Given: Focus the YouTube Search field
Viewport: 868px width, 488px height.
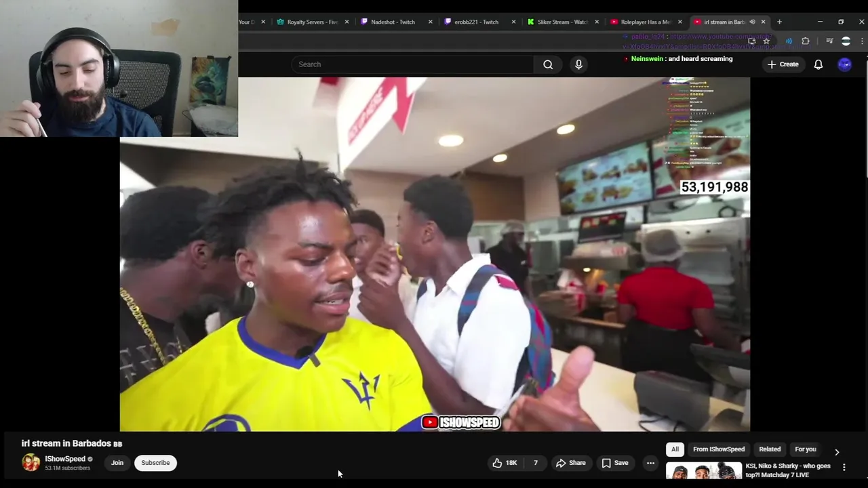Looking at the screenshot, I should 412,64.
